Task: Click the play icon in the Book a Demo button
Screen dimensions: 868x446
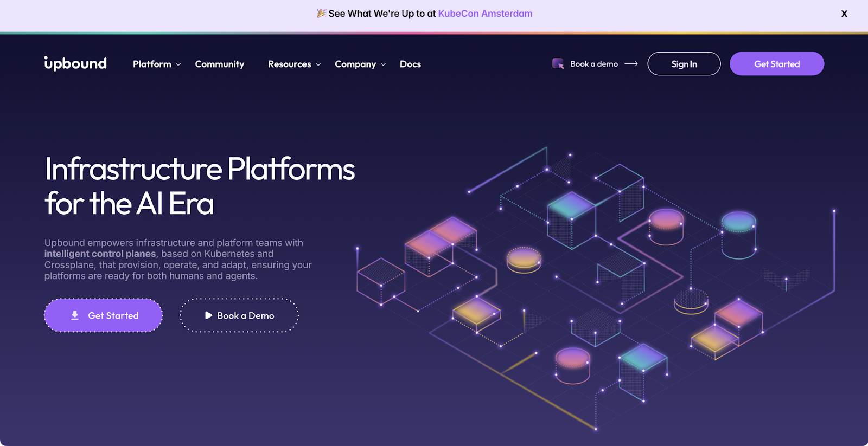Action: (208, 315)
